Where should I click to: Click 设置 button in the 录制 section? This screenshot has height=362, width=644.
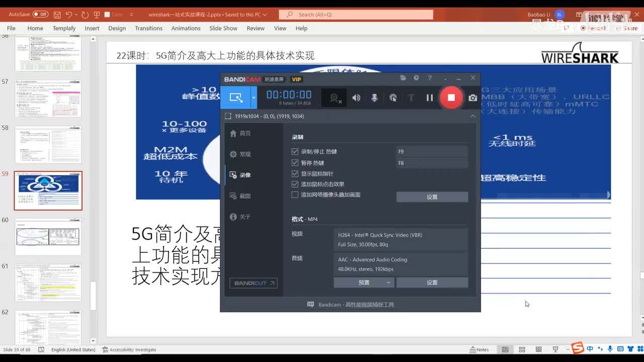(432, 197)
